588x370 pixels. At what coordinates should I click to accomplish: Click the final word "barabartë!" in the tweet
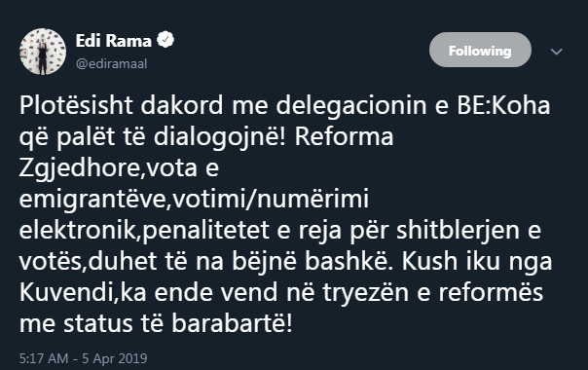click(232, 323)
